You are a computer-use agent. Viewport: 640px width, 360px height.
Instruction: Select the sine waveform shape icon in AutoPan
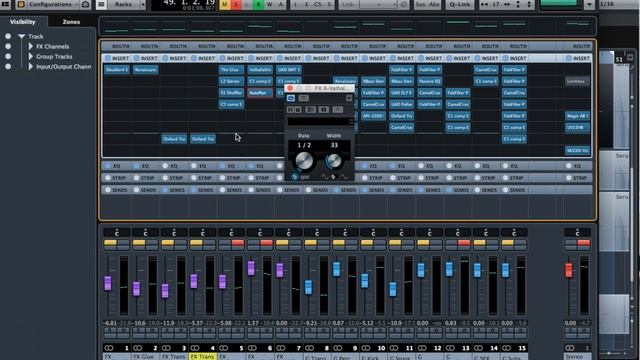pos(325,177)
